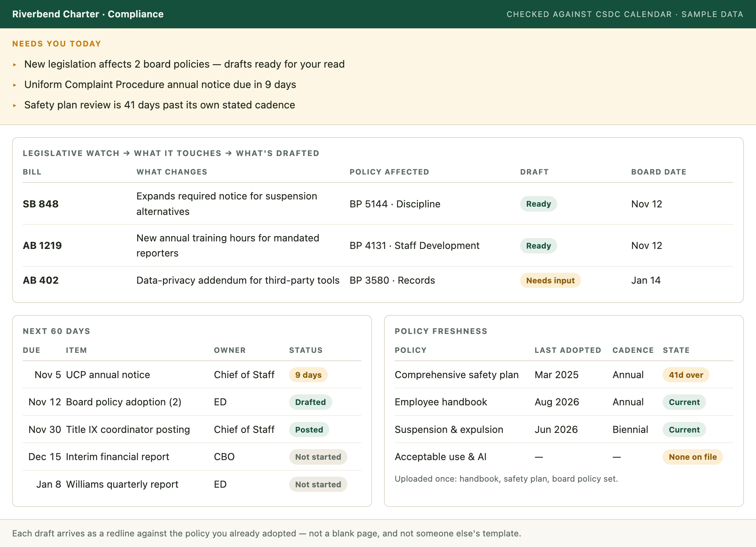
Task: Click the Posted status badge
Action: click(x=309, y=430)
